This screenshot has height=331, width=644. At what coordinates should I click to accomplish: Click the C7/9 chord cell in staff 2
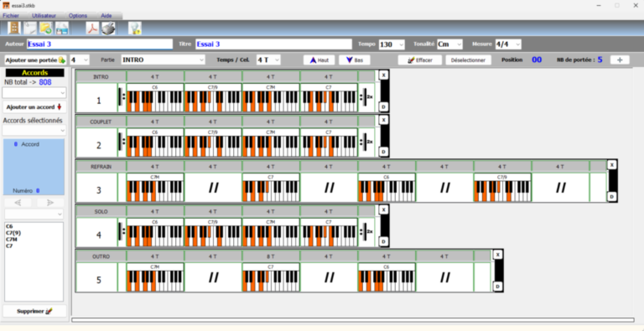(x=213, y=142)
